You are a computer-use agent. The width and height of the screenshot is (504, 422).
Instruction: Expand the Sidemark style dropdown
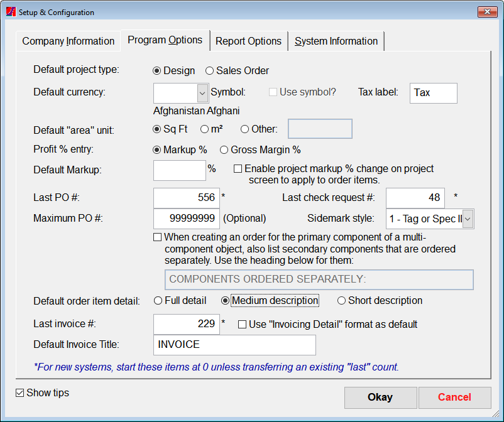pyautogui.click(x=468, y=219)
